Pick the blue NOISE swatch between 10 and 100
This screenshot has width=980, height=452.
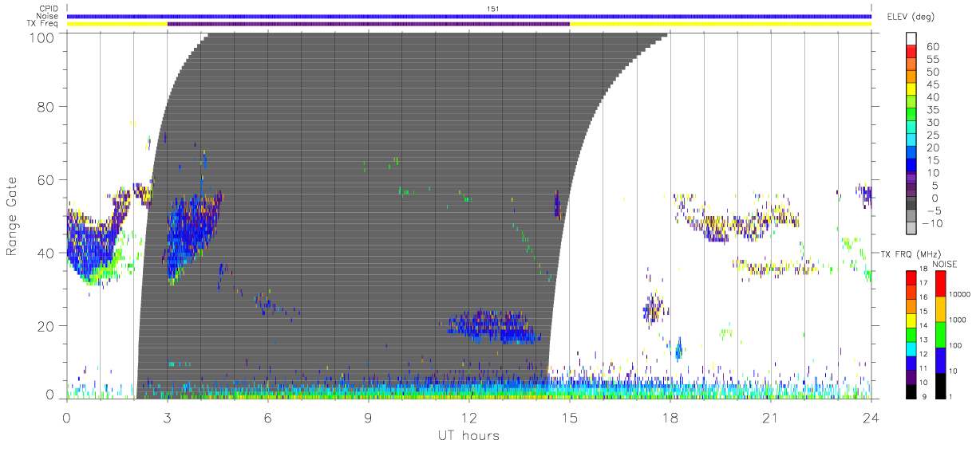[940, 360]
